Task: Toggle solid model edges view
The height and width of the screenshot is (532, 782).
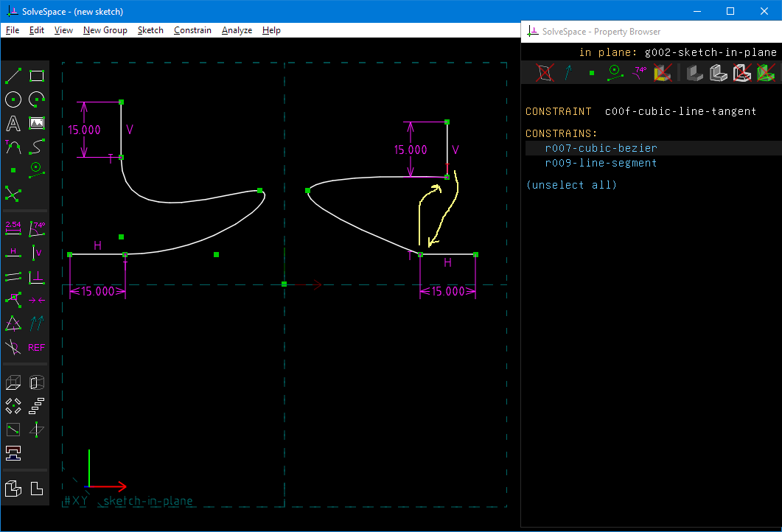Action: pyautogui.click(x=719, y=73)
